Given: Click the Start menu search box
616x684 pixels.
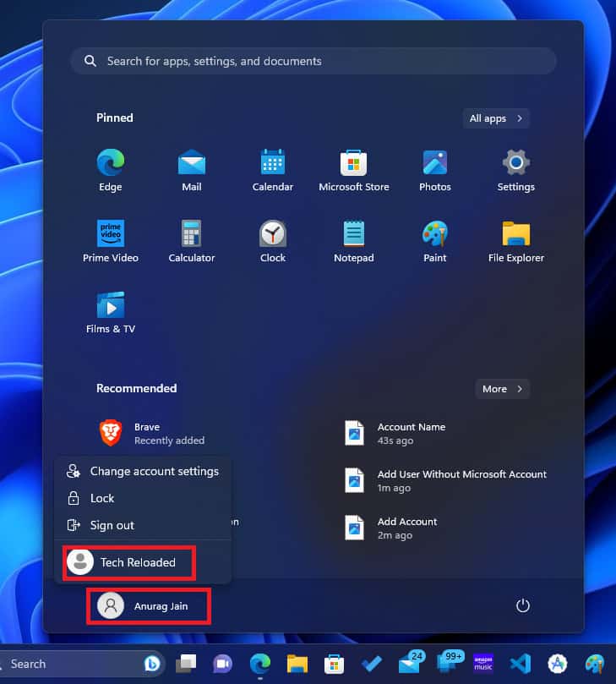Looking at the screenshot, I should coord(313,61).
